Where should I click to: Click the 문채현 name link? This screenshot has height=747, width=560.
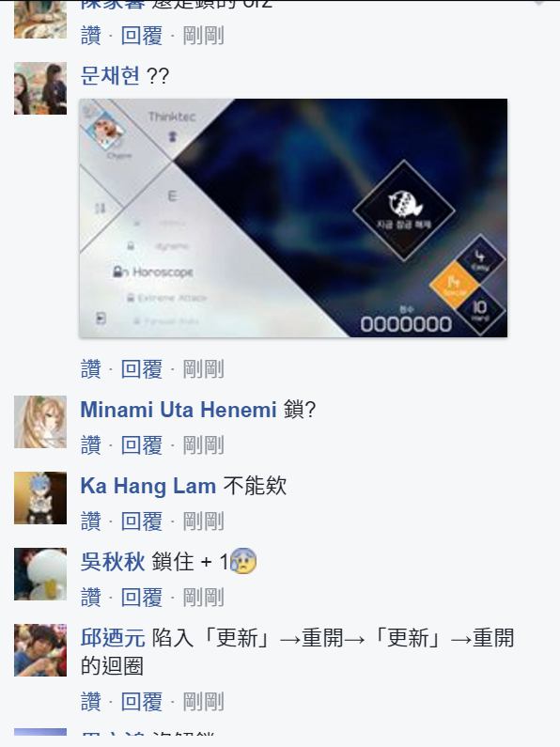(110, 76)
